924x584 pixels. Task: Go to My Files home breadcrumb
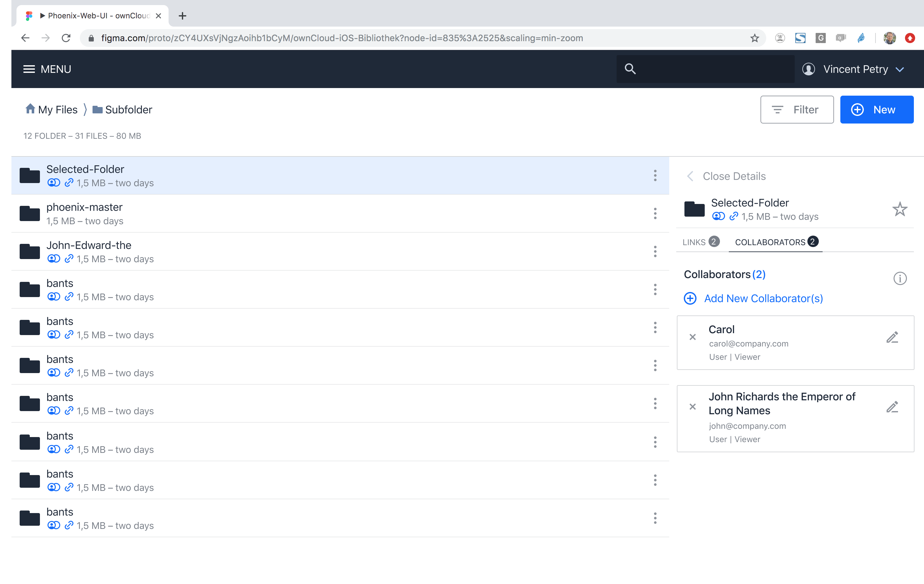coord(58,110)
